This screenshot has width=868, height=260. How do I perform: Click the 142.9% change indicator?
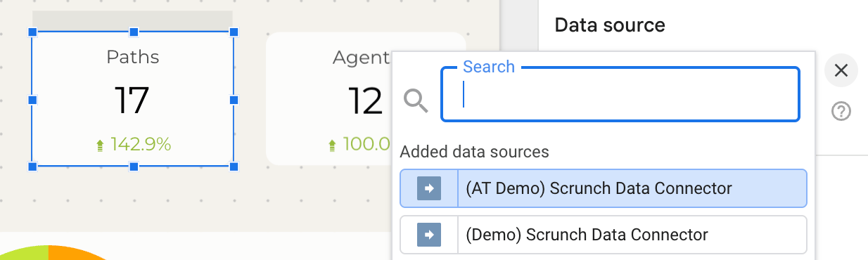click(x=141, y=145)
